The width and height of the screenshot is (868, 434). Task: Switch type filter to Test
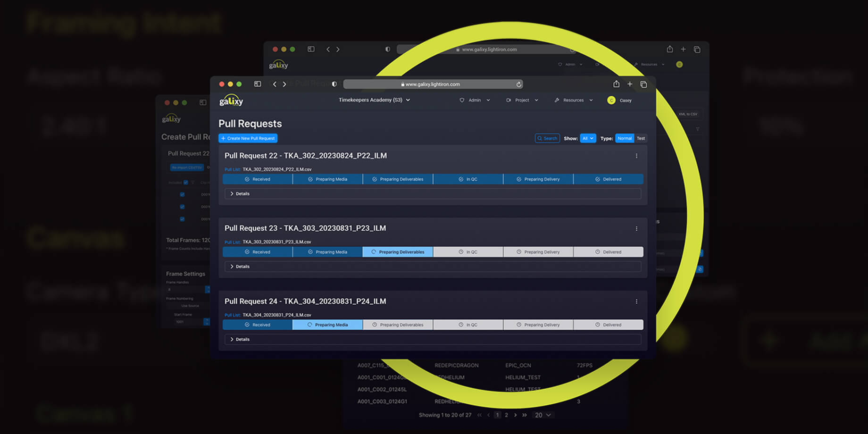coord(641,138)
